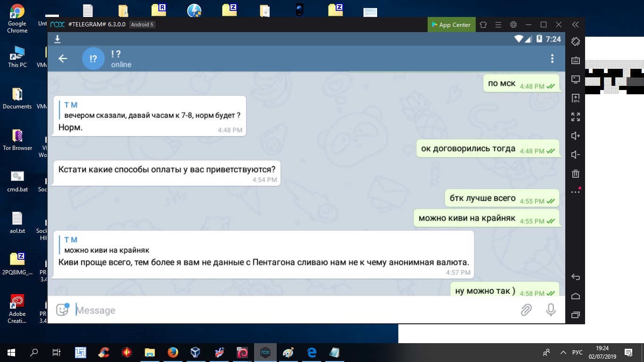The image size is (644, 362).
Task: Click the Nox rotate screen icon
Action: coord(575,41)
